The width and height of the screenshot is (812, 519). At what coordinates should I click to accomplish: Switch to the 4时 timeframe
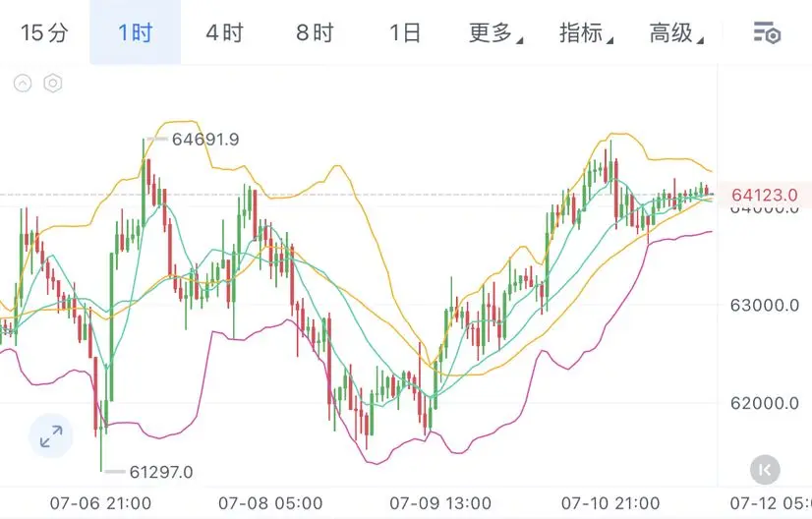(x=225, y=32)
